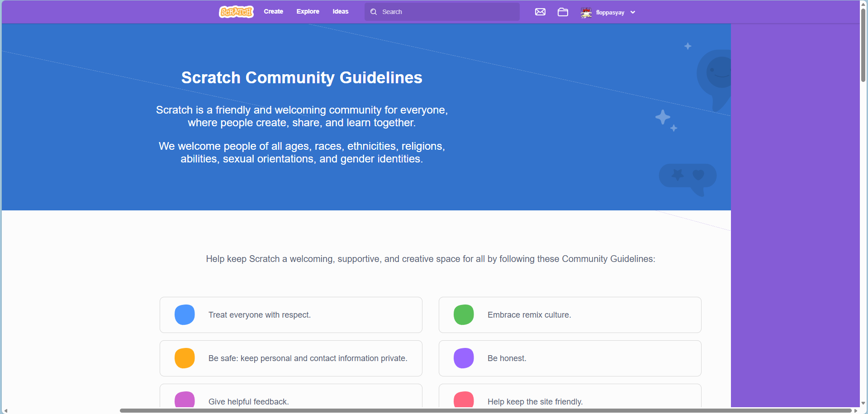Image resolution: width=868 pixels, height=414 pixels.
Task: Click the blue icon beside Treat everyone with respect
Action: [x=185, y=315]
